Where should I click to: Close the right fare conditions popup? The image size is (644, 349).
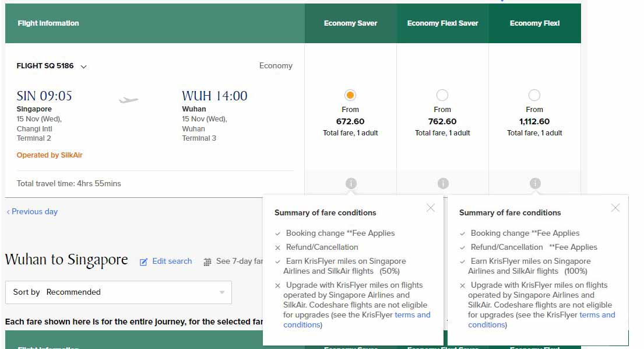coord(615,208)
